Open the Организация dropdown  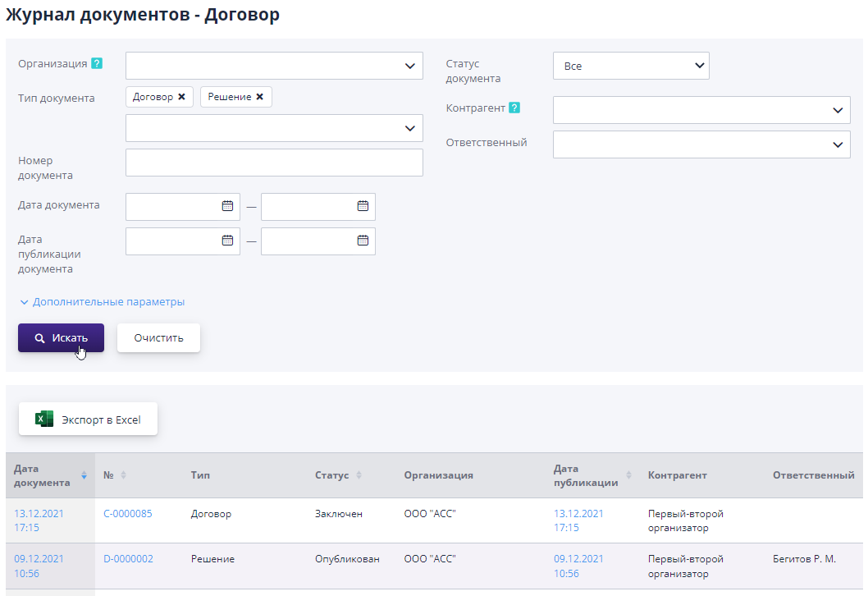tap(274, 66)
